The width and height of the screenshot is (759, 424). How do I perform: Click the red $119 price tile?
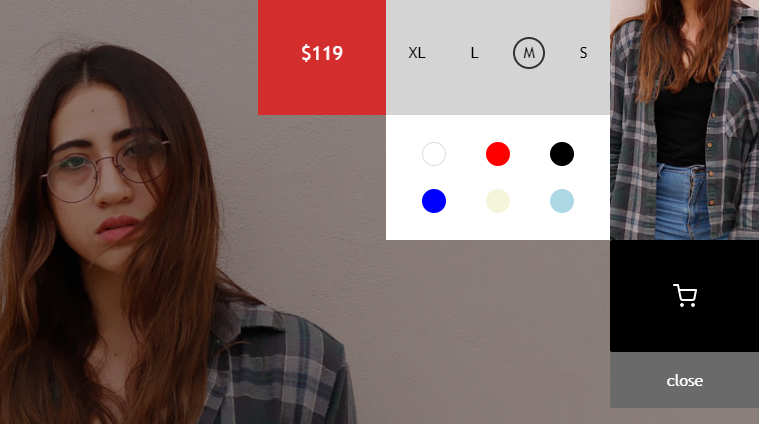322,57
